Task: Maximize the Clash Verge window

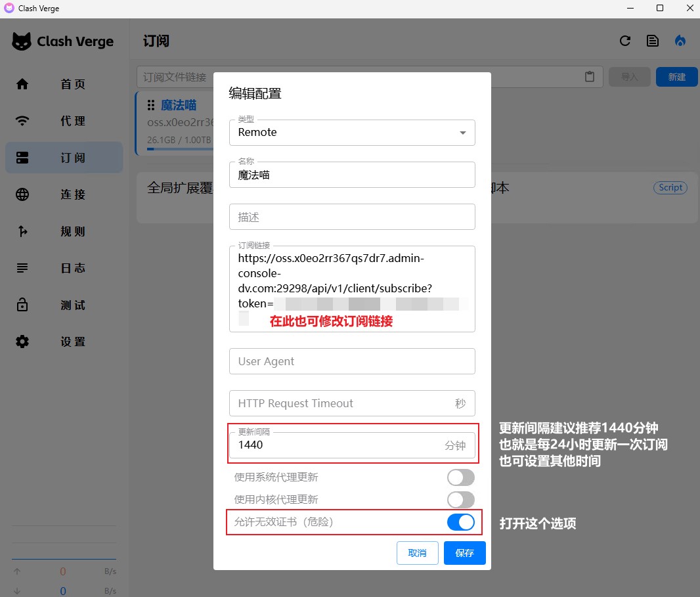Action: pyautogui.click(x=660, y=8)
